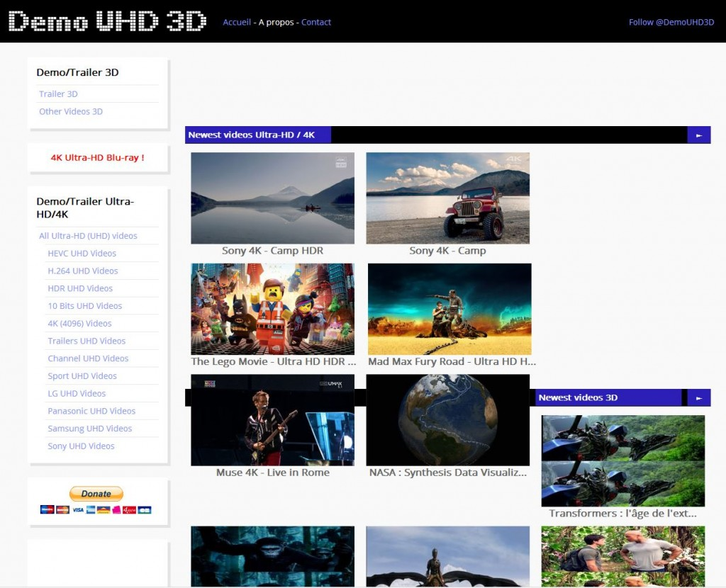Click 'Mad Max Fury Road - Ultra HD' title
The width and height of the screenshot is (726, 588).
(452, 362)
